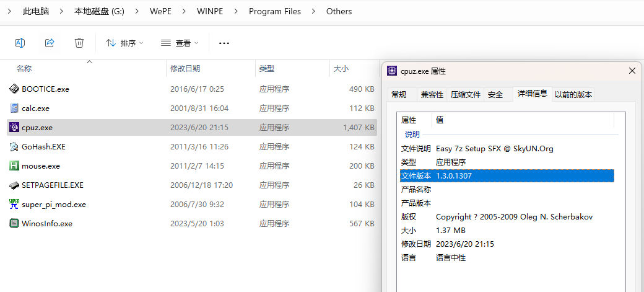Switch to the 安全 tab
644x292 pixels.
pos(495,94)
